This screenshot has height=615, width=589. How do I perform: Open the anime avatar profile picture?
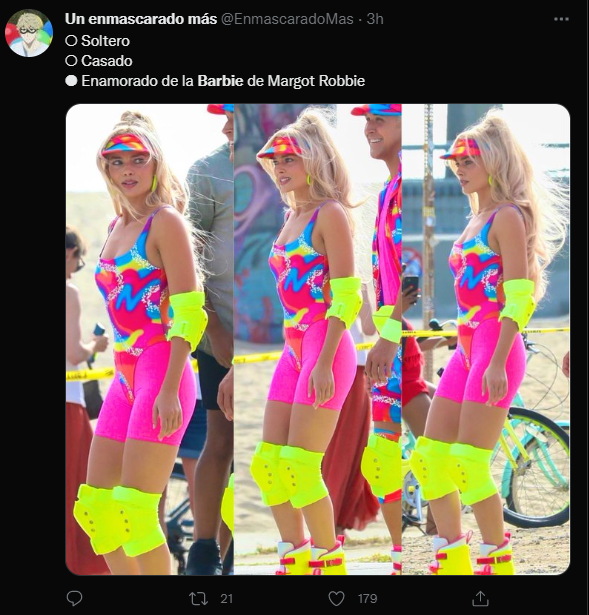[29, 33]
